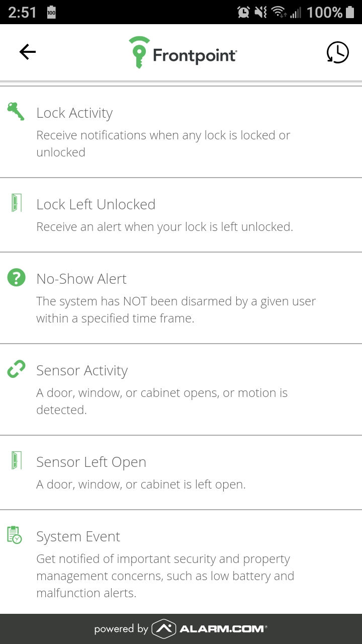362x644 pixels.
Task: Open the history clock icon
Action: pos(337,52)
